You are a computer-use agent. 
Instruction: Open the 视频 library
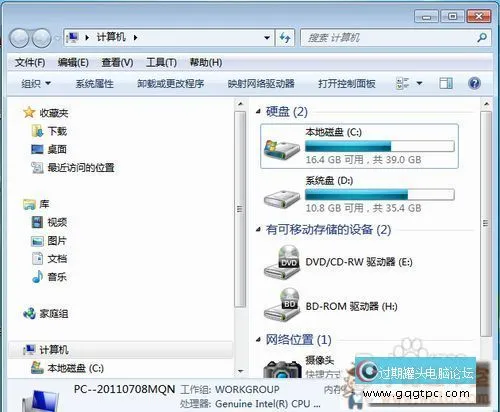(x=49, y=222)
